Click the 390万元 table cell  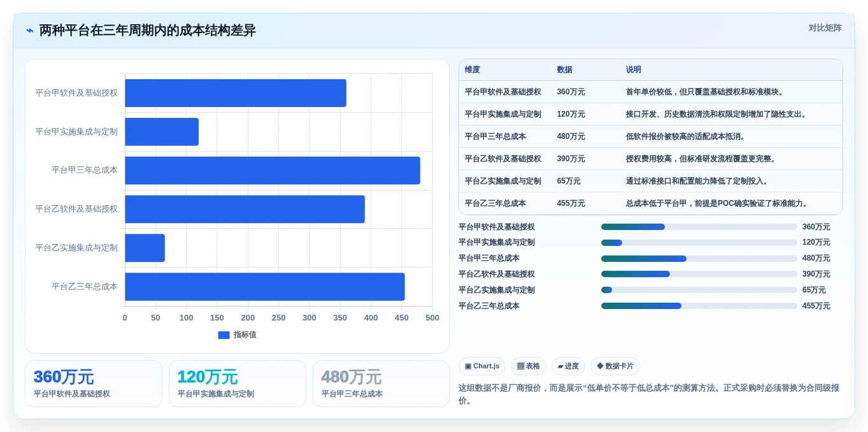pyautogui.click(x=571, y=159)
